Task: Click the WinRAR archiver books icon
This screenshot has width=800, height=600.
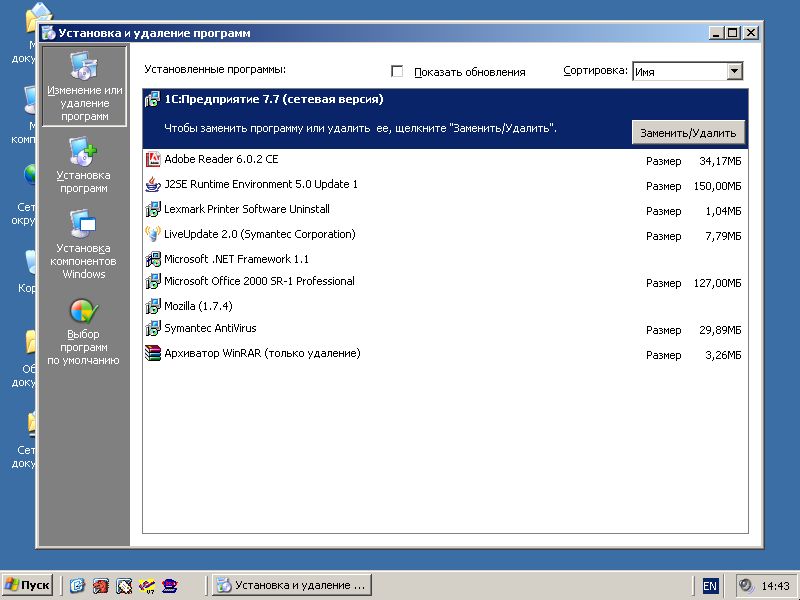Action: [153, 353]
